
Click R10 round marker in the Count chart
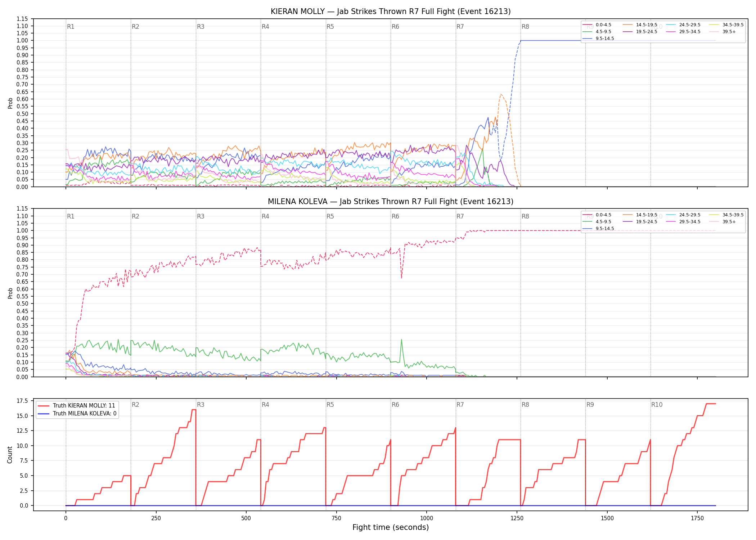657,405
